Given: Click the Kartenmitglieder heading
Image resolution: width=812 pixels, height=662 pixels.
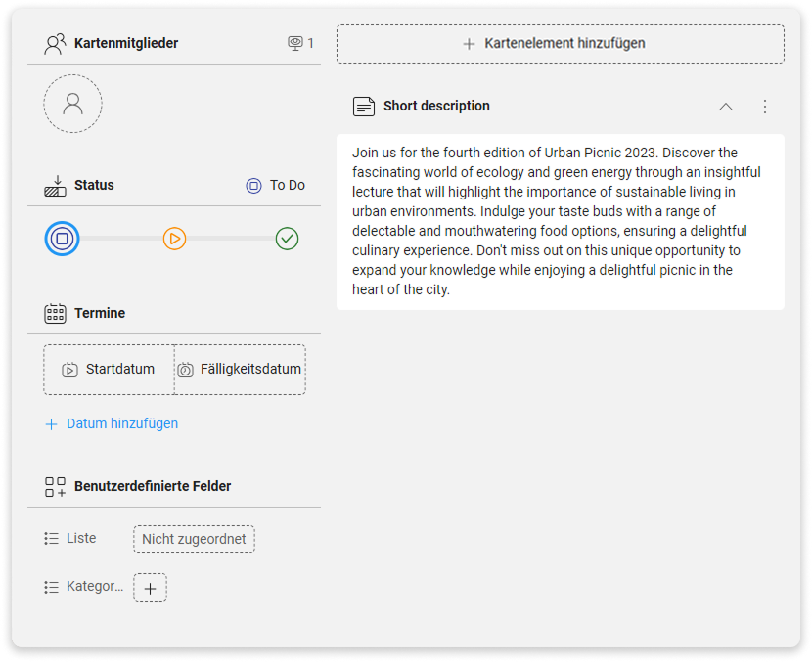Looking at the screenshot, I should pos(126,43).
